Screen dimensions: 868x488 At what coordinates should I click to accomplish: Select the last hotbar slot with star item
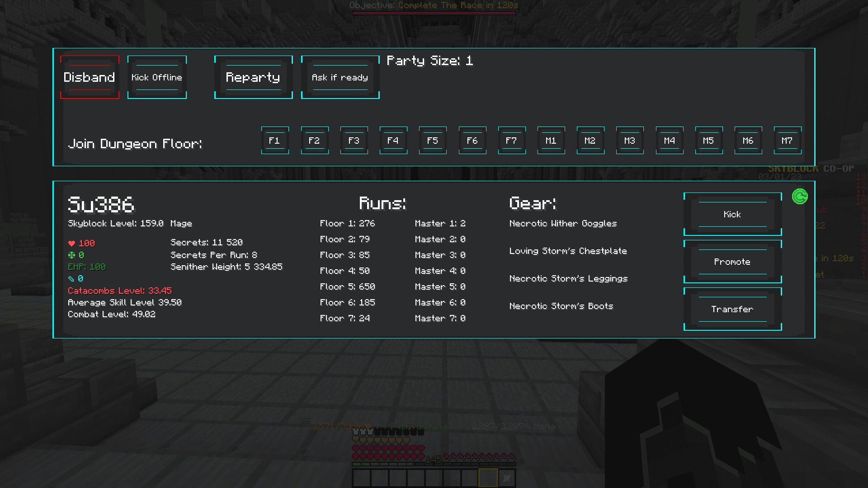(506, 478)
